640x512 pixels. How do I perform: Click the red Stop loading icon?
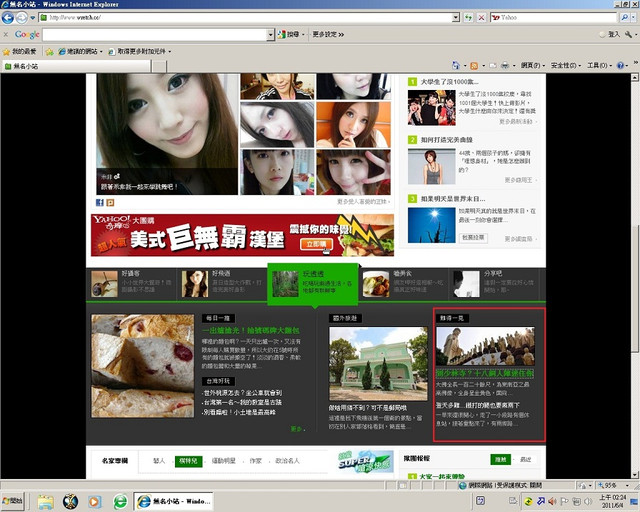482,18
